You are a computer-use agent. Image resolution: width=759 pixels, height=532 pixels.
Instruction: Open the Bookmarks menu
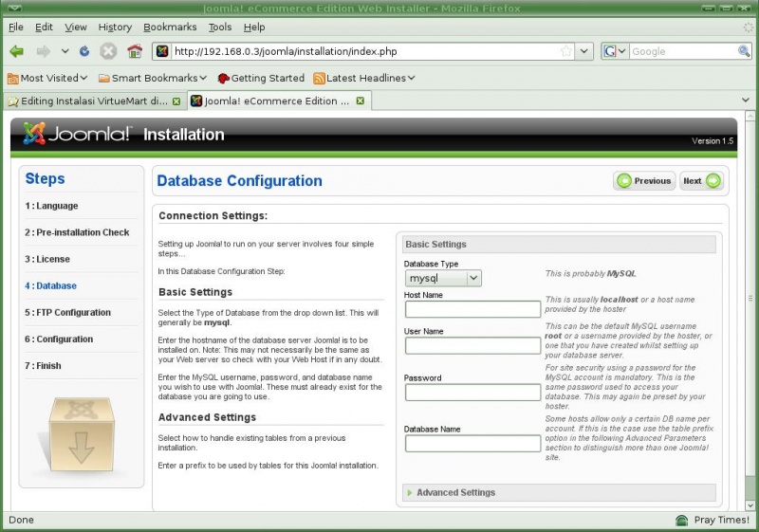click(169, 28)
